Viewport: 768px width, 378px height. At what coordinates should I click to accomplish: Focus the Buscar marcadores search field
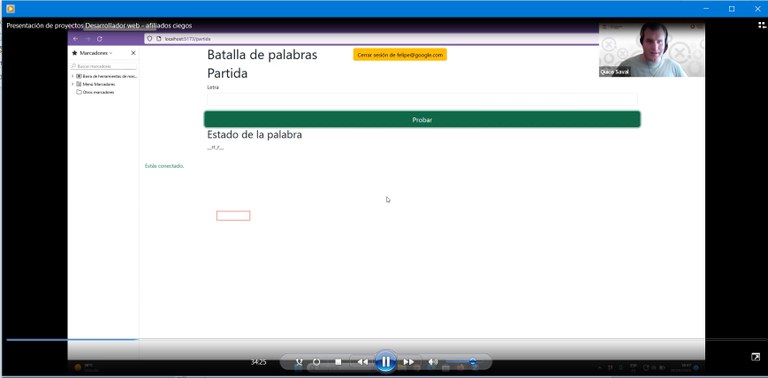coord(103,66)
